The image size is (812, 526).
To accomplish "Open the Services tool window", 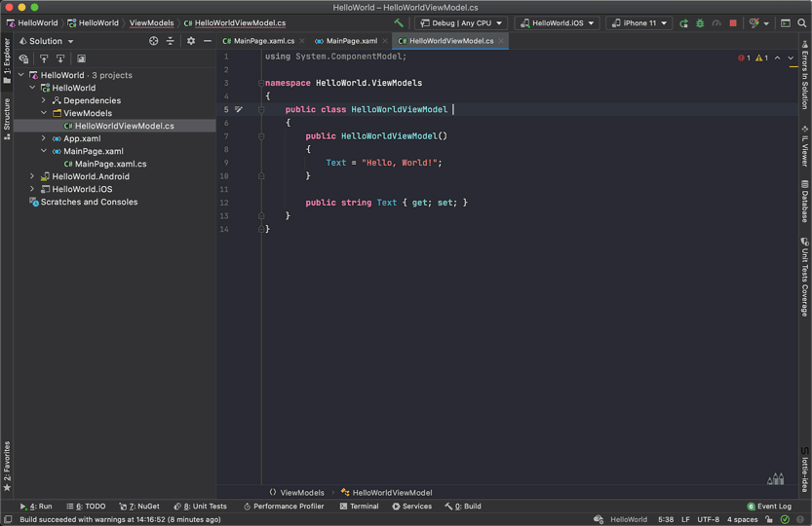I will (411, 507).
